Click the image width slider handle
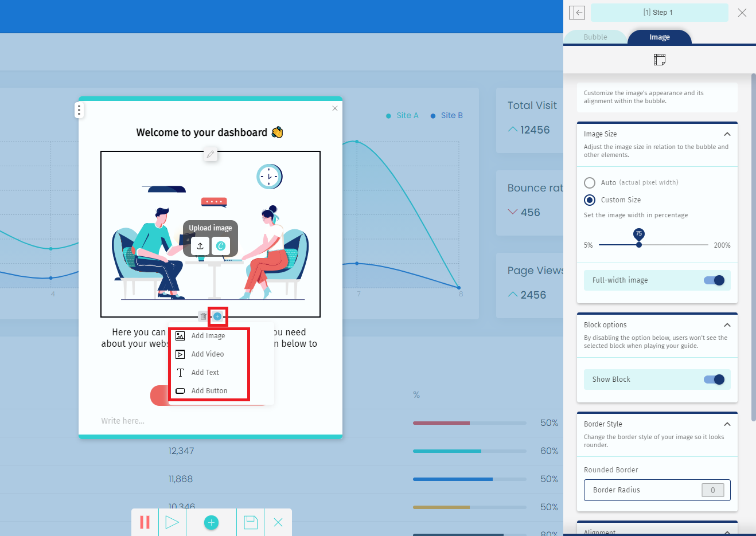Viewport: 756px width, 536px height. [639, 245]
